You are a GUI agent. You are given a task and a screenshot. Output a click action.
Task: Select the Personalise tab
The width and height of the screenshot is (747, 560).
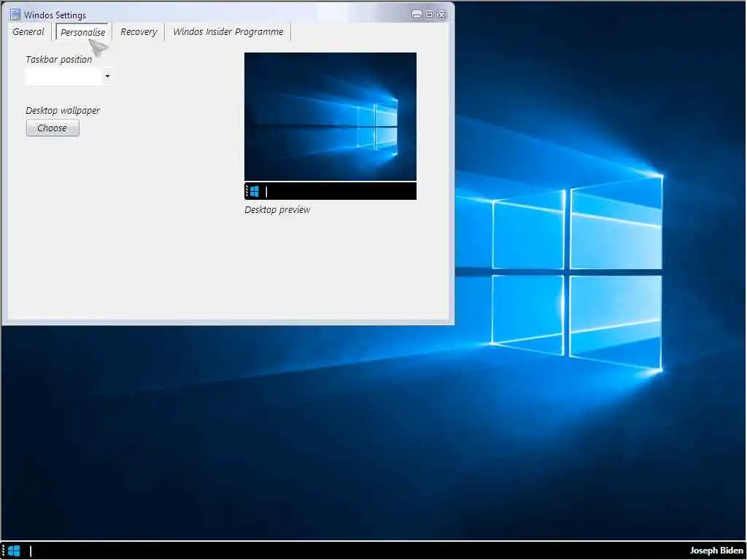click(x=83, y=32)
